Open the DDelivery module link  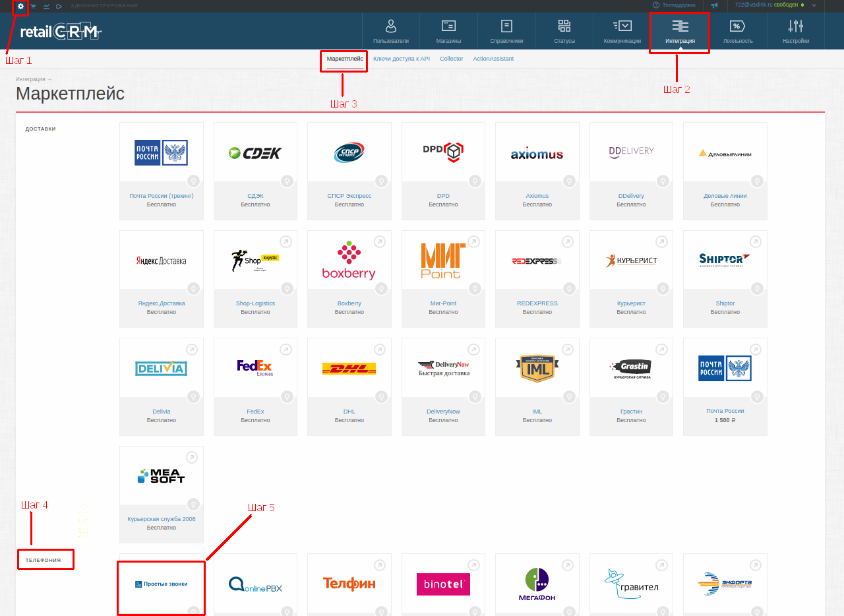(x=631, y=196)
